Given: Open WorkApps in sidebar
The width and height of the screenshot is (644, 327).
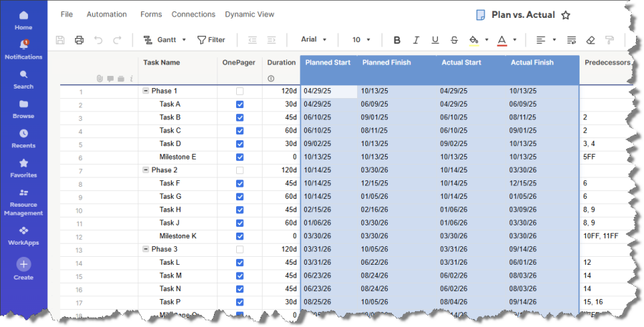Looking at the screenshot, I should tap(24, 236).
